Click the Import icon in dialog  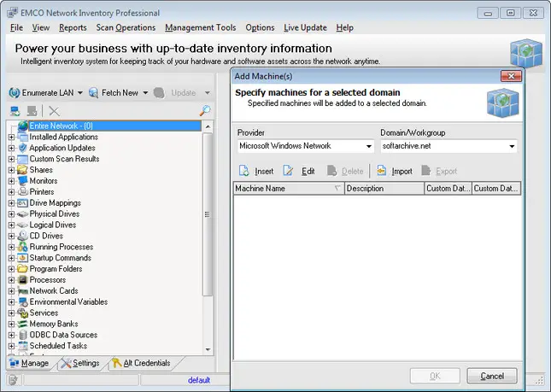(x=381, y=171)
